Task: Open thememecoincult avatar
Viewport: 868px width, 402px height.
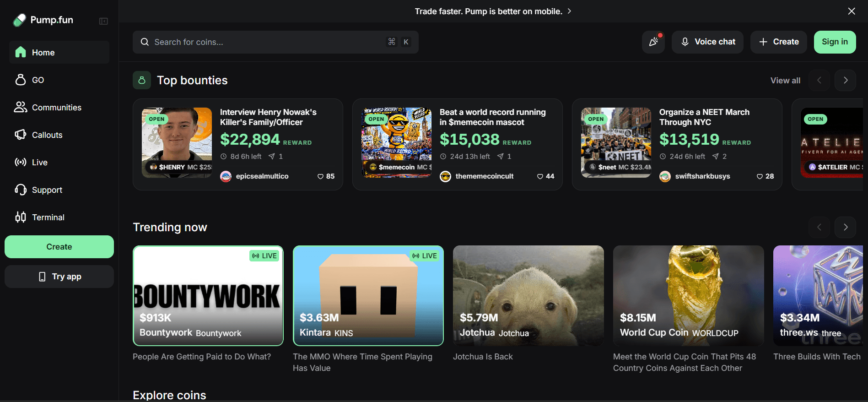Action: pyautogui.click(x=445, y=176)
